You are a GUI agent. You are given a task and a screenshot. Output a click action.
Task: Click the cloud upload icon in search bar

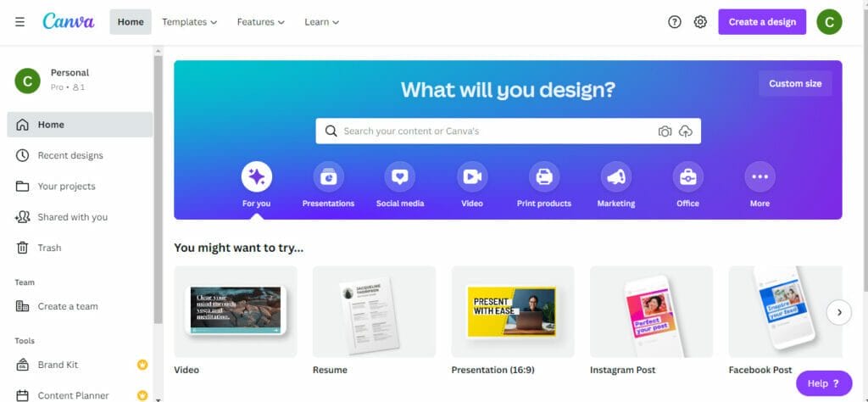click(686, 131)
